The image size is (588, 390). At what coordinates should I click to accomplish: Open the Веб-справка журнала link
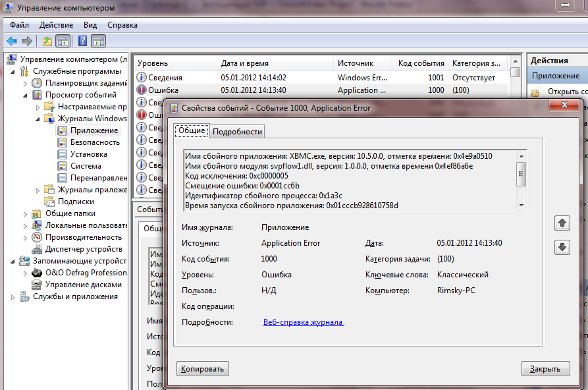(303, 322)
